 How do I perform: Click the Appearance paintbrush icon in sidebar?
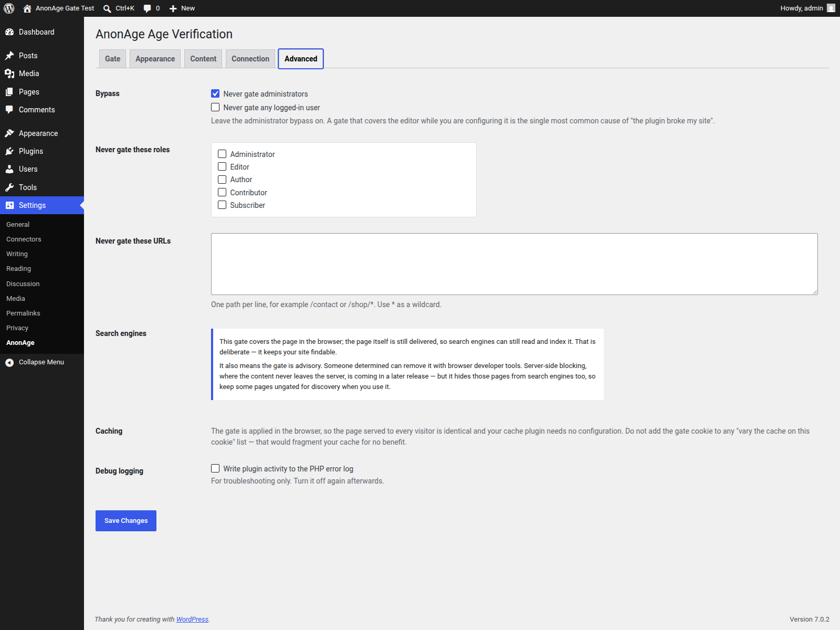[9, 133]
